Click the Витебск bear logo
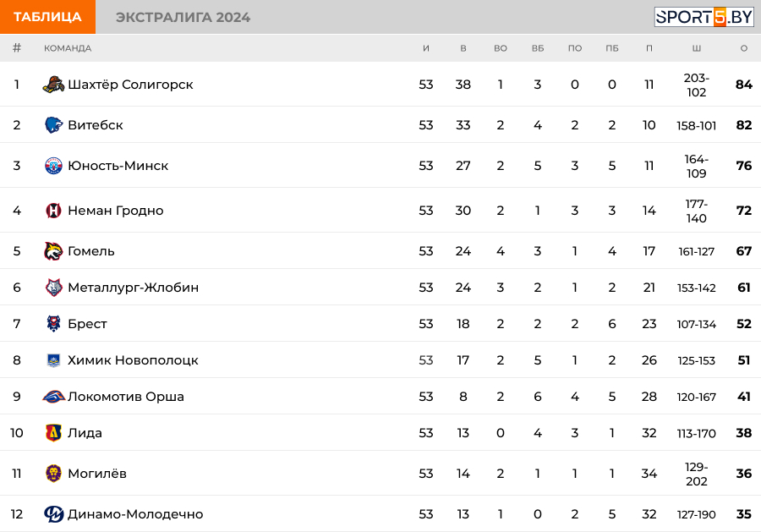 (53, 124)
